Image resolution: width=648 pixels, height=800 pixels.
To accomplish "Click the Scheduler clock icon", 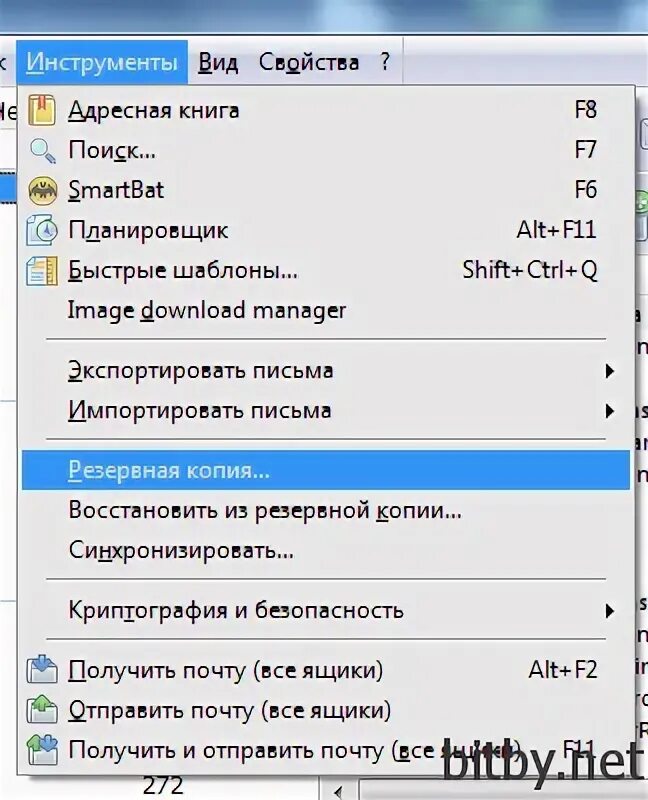I will (43, 231).
